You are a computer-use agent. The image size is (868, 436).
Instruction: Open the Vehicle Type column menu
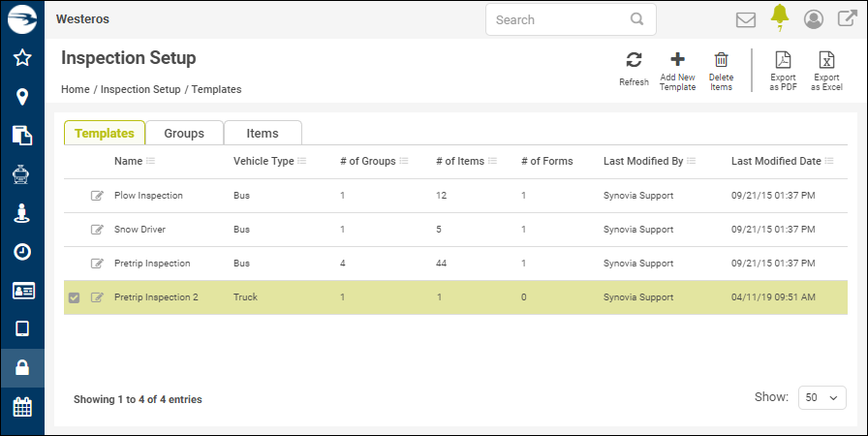point(302,161)
